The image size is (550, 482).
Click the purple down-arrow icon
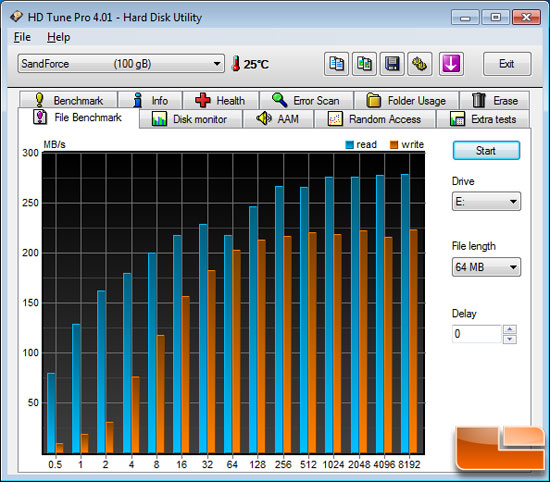pos(451,64)
